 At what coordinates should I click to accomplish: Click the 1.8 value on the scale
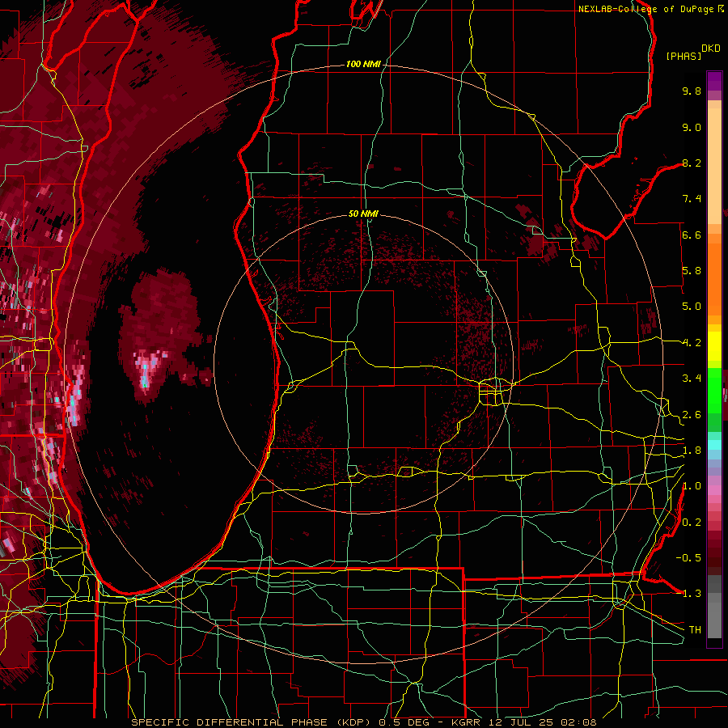[692, 451]
